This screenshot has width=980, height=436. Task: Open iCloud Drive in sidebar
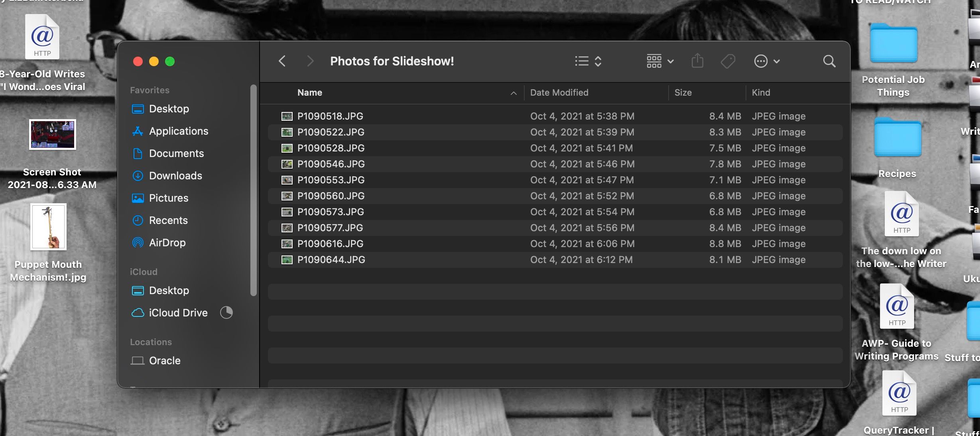(x=178, y=312)
